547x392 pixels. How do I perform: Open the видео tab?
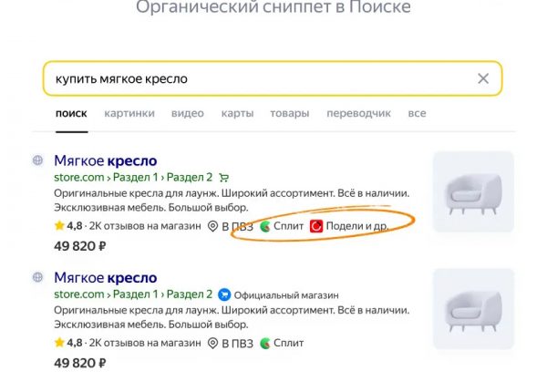coord(187,114)
